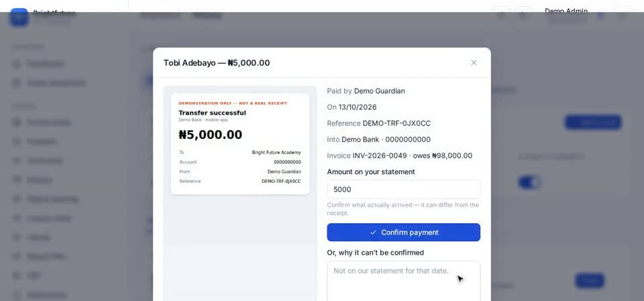Click the Dashboard icon in the sidebar
644x301 pixels.
(x=16, y=64)
